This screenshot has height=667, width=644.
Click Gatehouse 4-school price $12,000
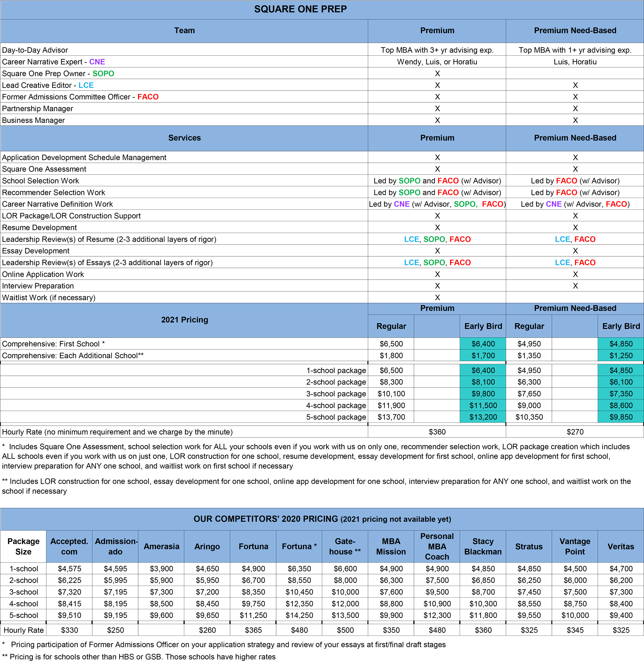(x=345, y=604)
